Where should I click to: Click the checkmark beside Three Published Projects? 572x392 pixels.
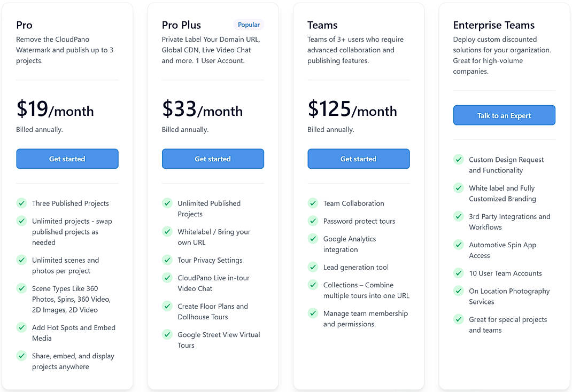point(21,203)
